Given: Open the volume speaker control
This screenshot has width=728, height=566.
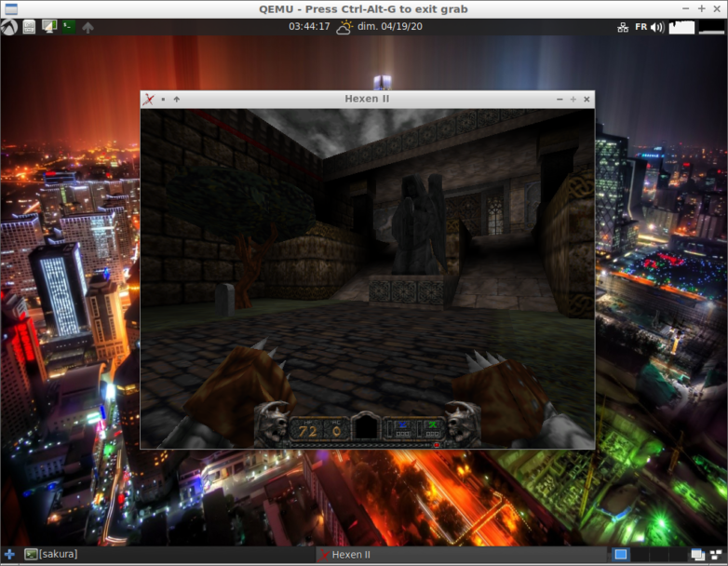Looking at the screenshot, I should (x=657, y=27).
